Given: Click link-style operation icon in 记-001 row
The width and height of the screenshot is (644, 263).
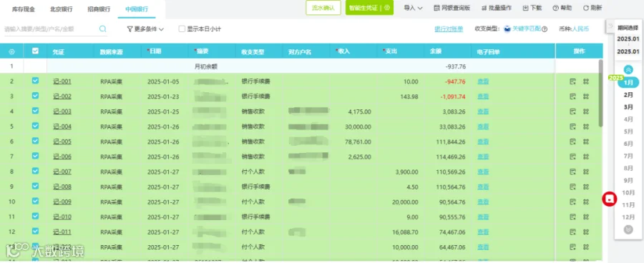Looking at the screenshot, I should pyautogui.click(x=586, y=81).
